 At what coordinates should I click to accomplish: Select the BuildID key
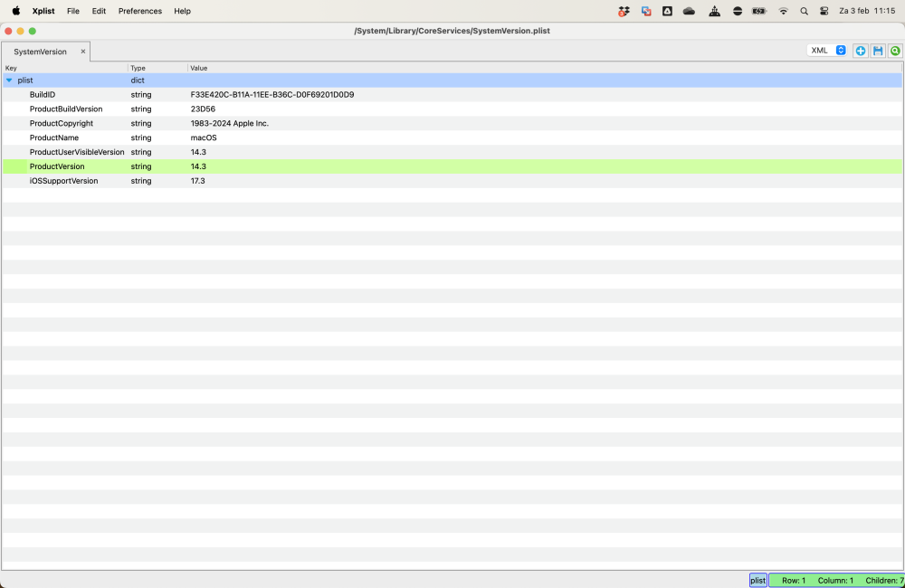(43, 95)
